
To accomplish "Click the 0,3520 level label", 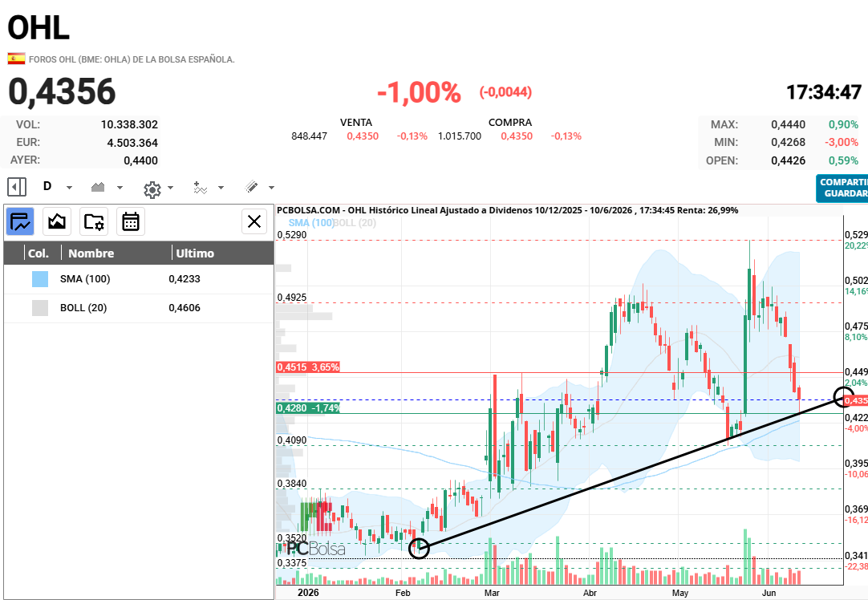I will point(292,538).
